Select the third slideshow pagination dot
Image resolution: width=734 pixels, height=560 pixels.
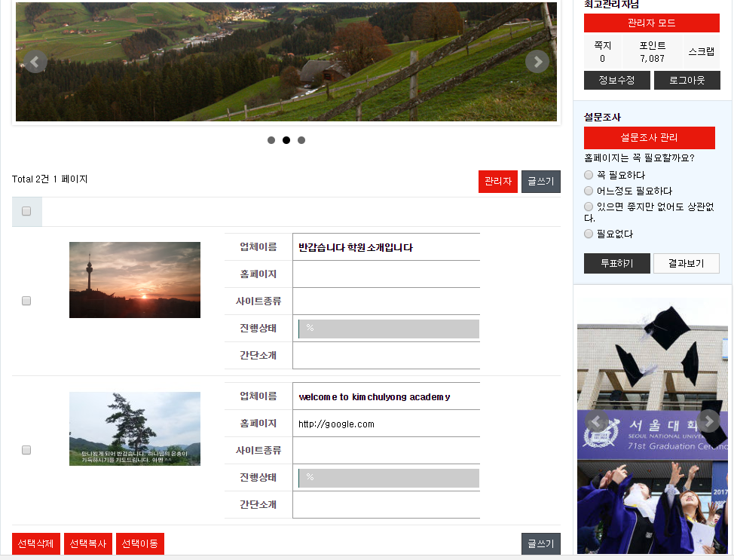coord(301,140)
